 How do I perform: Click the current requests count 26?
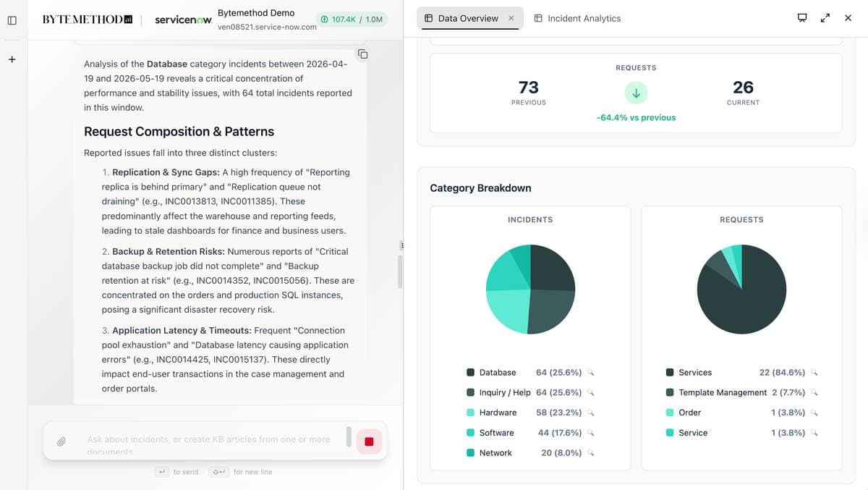(743, 88)
